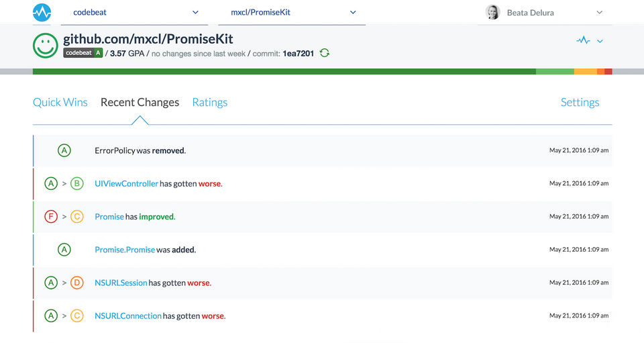
Task: Open the Promise.Promise link
Action: click(x=125, y=250)
